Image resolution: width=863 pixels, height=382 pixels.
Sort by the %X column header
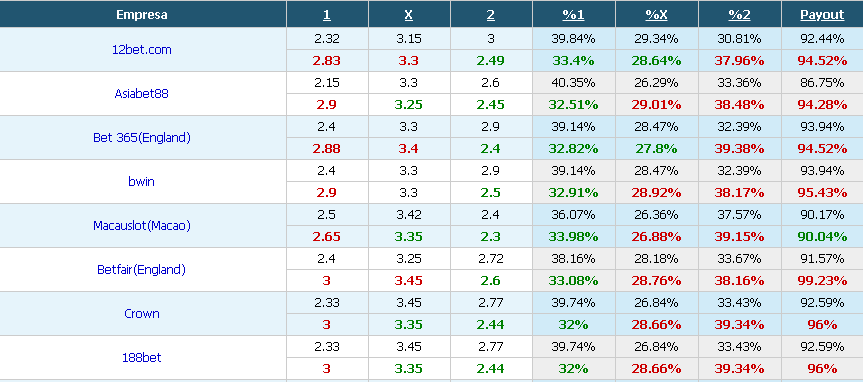[x=656, y=15]
